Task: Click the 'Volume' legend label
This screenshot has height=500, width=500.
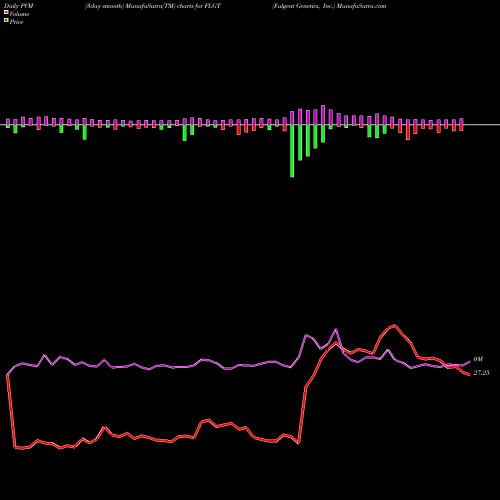Action: pos(19,14)
